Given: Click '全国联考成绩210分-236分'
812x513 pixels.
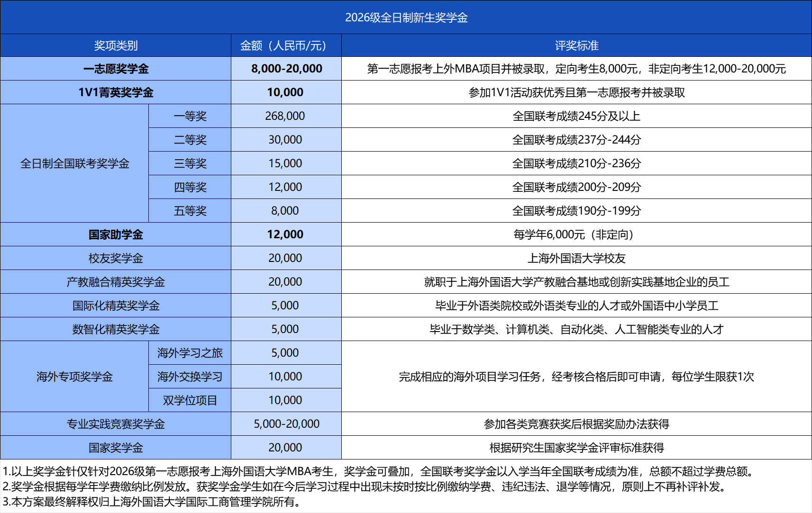Looking at the screenshot, I should pyautogui.click(x=576, y=163).
